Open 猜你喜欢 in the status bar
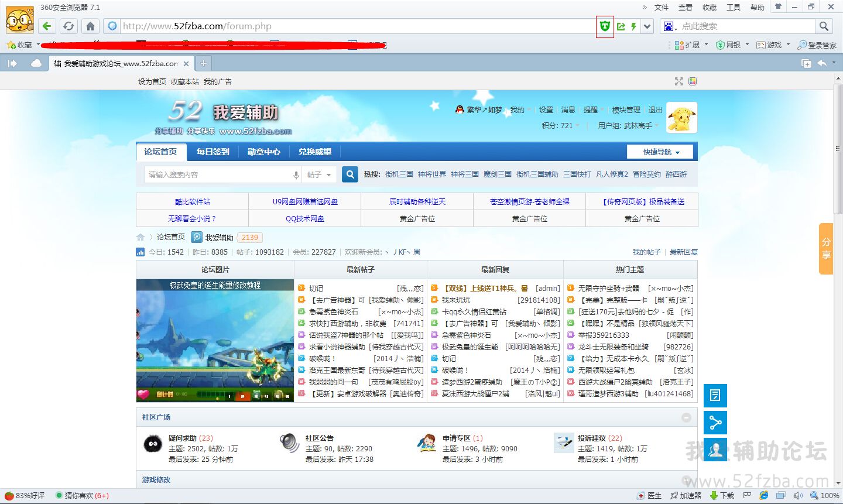843x504 pixels. (82, 496)
